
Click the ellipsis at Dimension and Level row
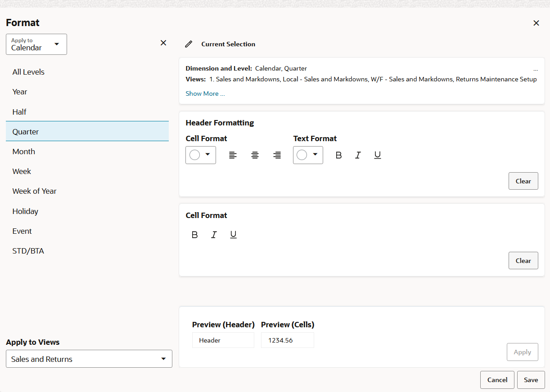[x=536, y=70]
